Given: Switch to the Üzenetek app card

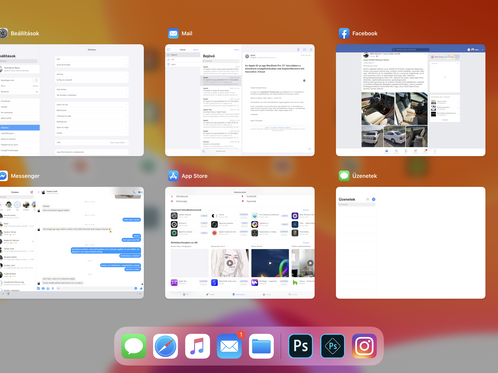Looking at the screenshot, I should (x=411, y=243).
